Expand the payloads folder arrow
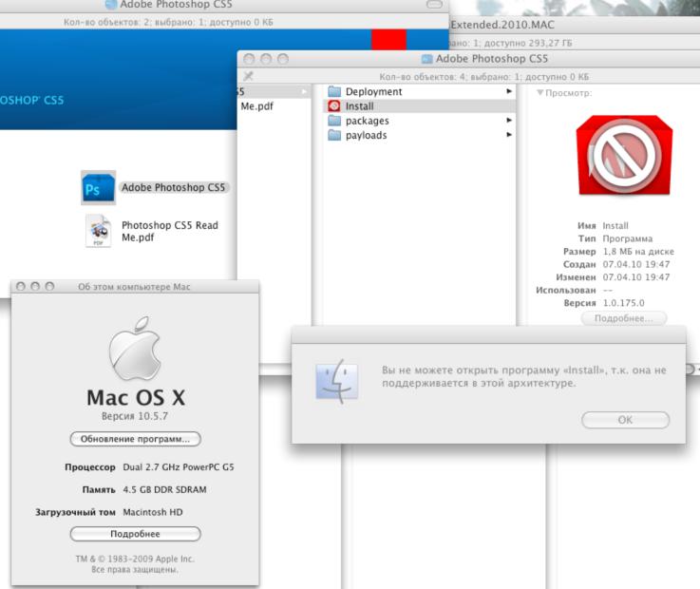This screenshot has height=589, width=700. pyautogui.click(x=509, y=134)
